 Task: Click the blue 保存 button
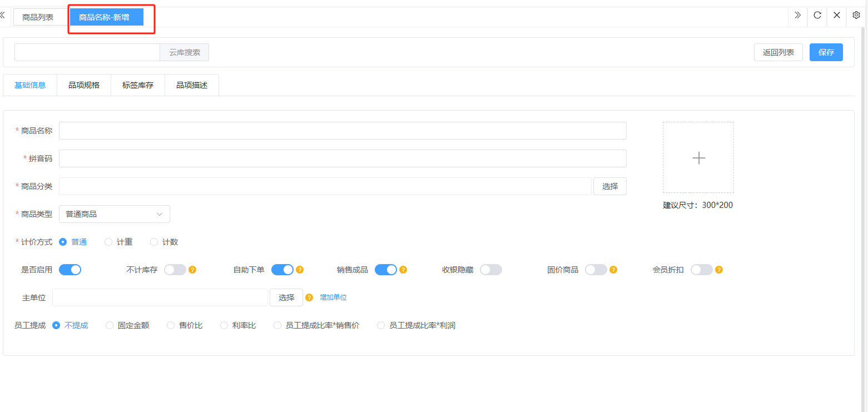click(x=826, y=52)
